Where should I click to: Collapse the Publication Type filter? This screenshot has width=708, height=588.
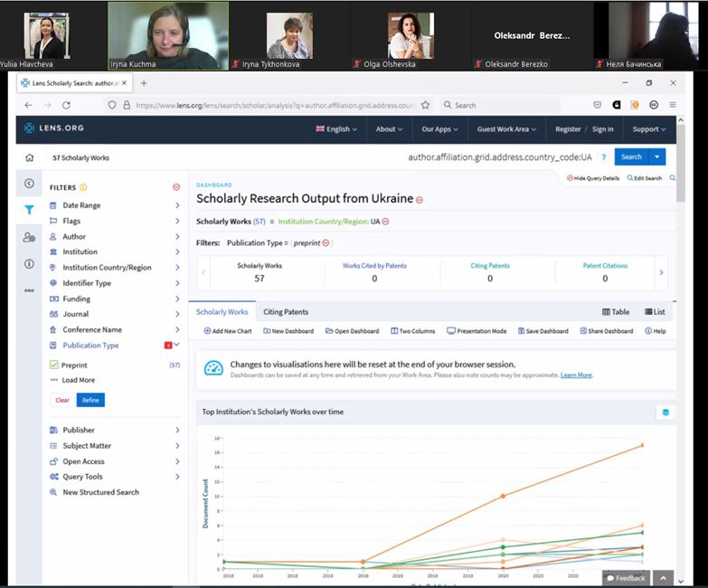click(x=114, y=346)
